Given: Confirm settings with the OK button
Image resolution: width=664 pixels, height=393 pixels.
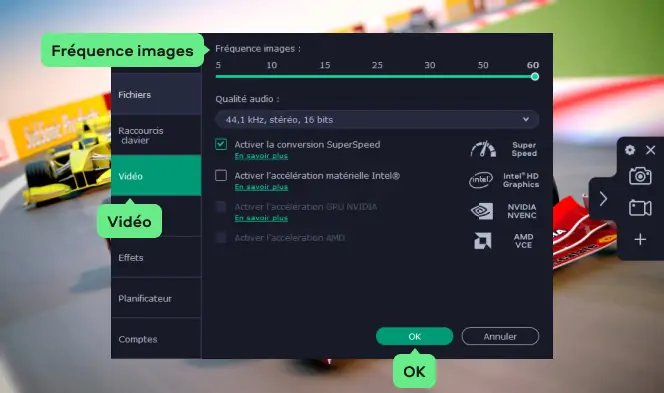Looking at the screenshot, I should click(414, 336).
